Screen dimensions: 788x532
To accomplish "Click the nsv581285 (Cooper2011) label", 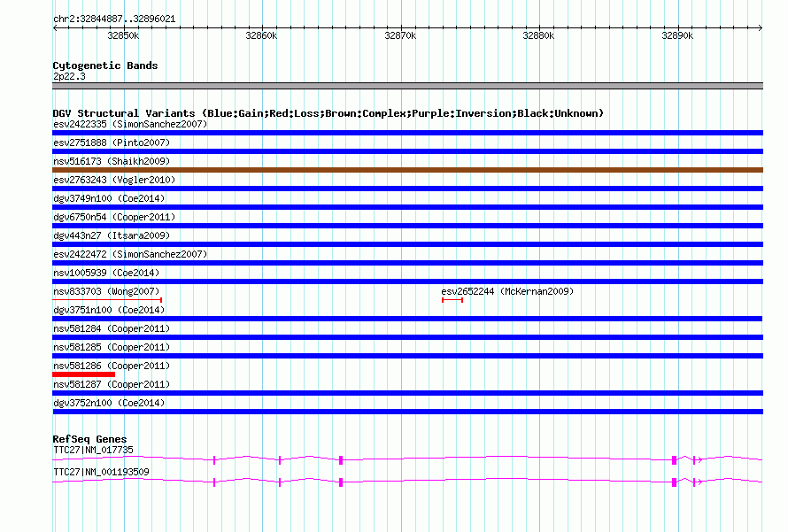I will [112, 347].
